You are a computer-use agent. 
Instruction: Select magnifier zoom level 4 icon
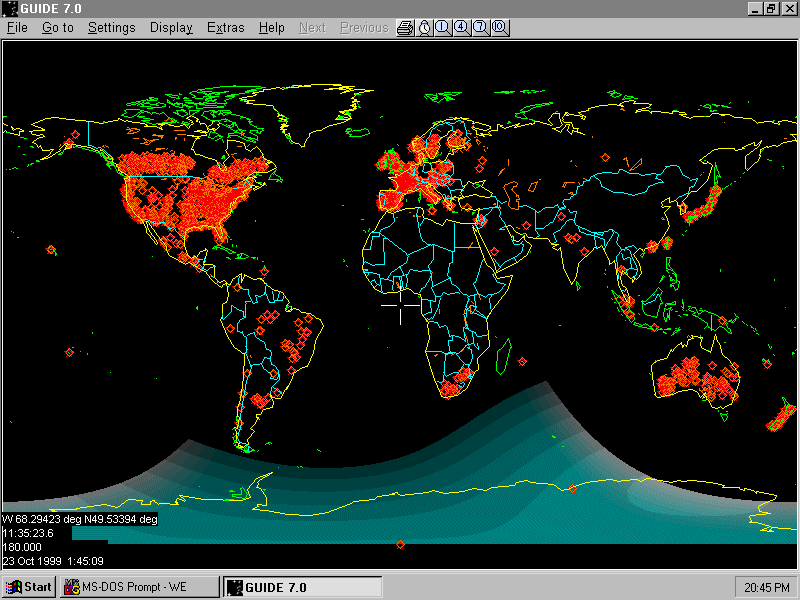pos(461,28)
